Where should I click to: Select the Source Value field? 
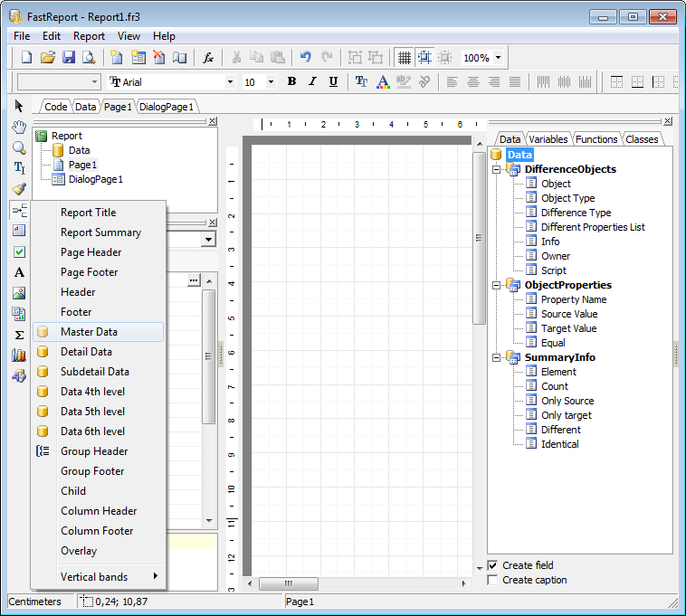point(569,314)
